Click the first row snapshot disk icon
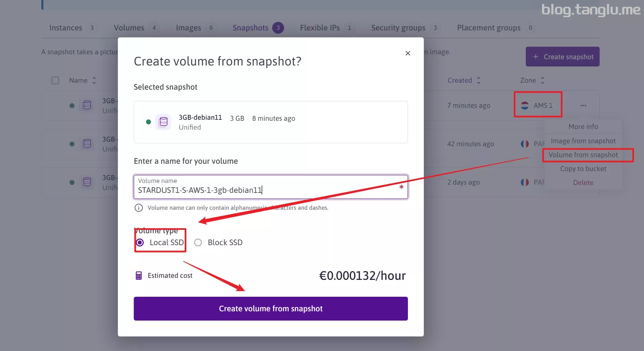The image size is (644, 351). point(87,106)
